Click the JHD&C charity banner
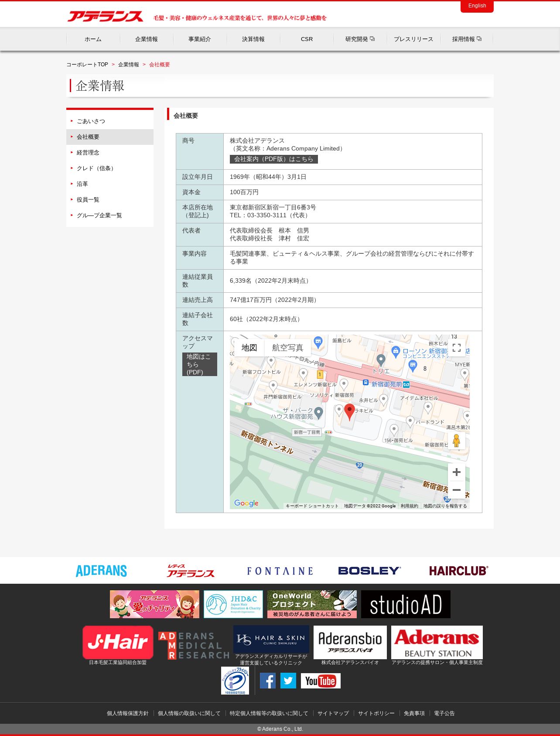The height and width of the screenshot is (736, 560). (x=233, y=604)
